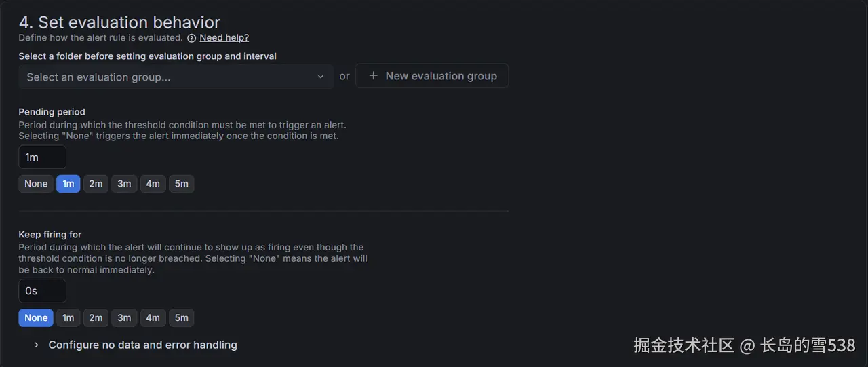The width and height of the screenshot is (868, 367).
Task: Choose 2m Pending period option
Action: 96,184
